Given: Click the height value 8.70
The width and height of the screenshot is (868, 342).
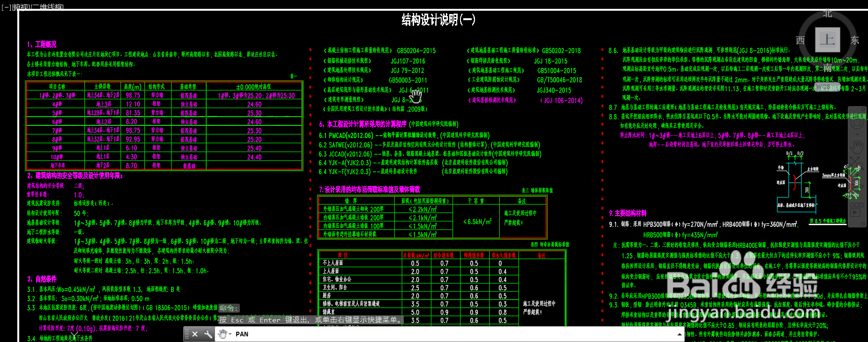Looking at the screenshot, I should pos(132,166).
